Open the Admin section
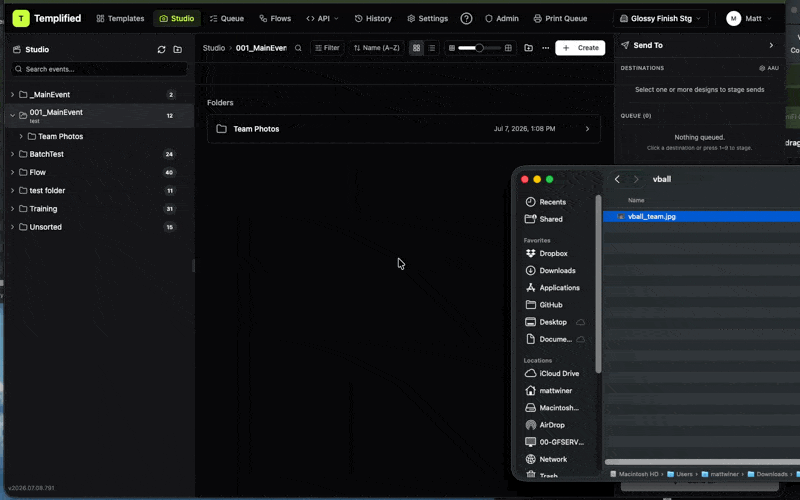The image size is (800, 500). tap(502, 18)
